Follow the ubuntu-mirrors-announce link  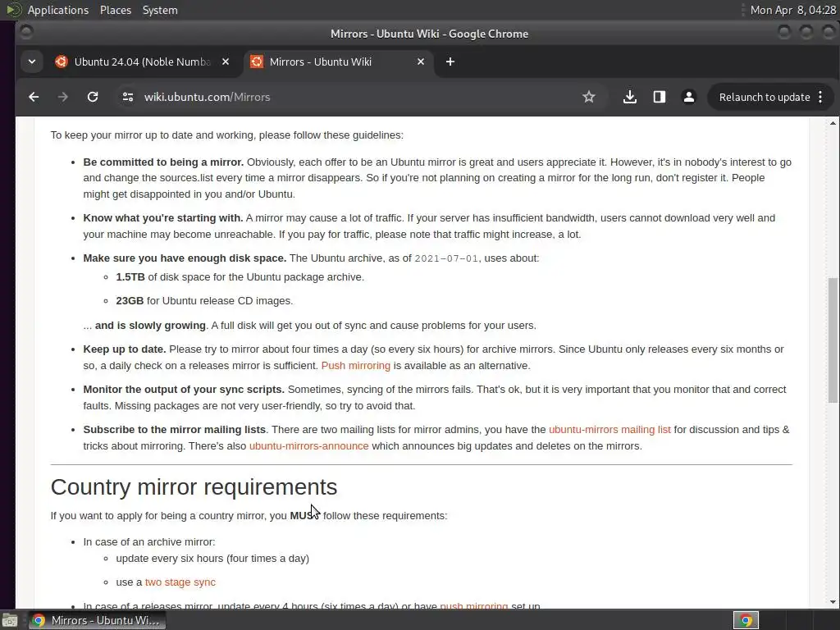click(308, 445)
